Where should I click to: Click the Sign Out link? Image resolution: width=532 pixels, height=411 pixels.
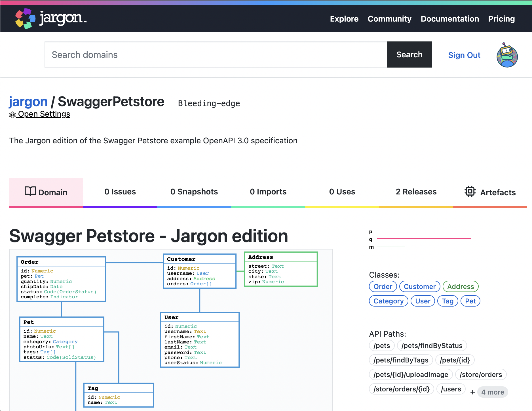pos(464,55)
